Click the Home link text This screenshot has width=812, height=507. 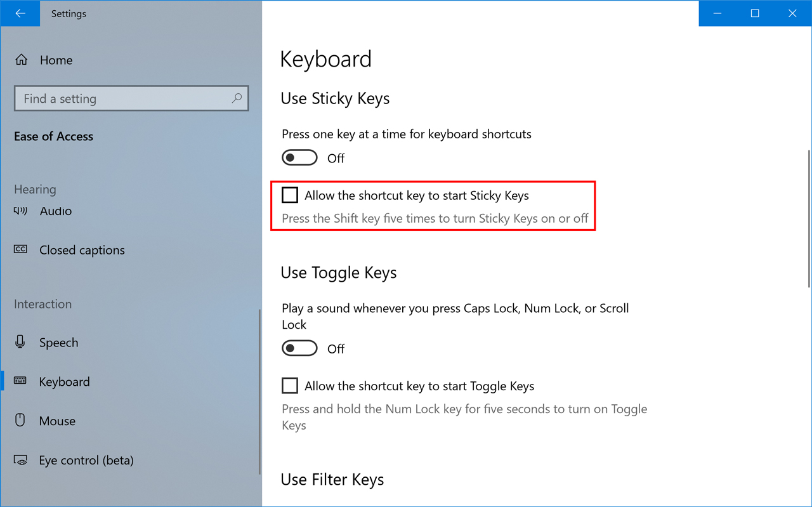coord(56,60)
